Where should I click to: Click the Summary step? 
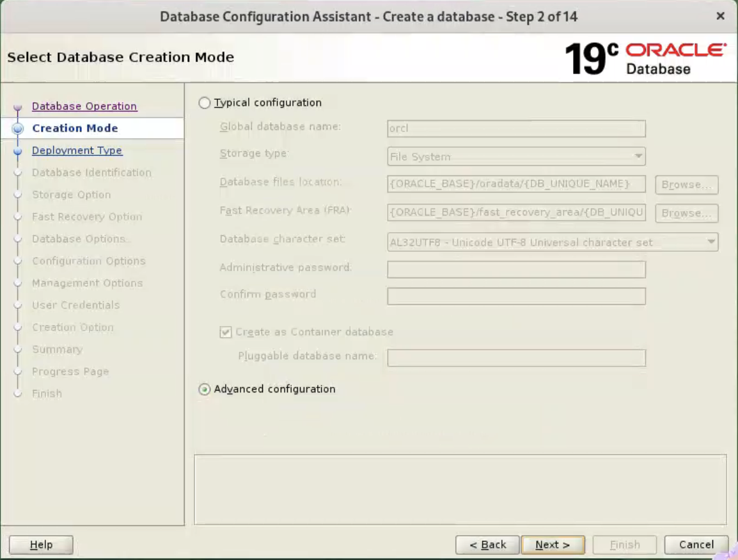click(x=57, y=349)
